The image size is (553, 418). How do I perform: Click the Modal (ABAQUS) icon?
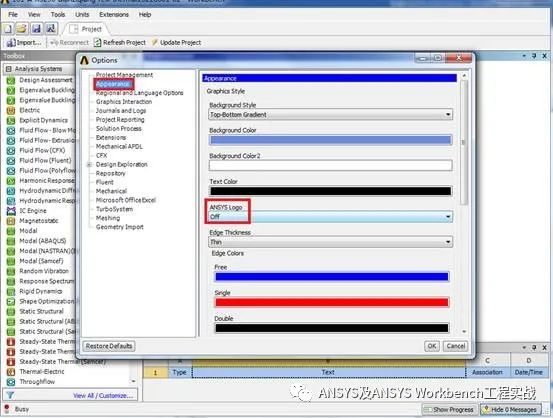tap(11, 241)
